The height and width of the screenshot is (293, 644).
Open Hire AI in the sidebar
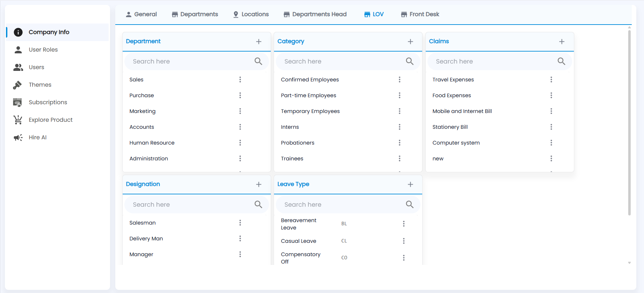pyautogui.click(x=57, y=138)
